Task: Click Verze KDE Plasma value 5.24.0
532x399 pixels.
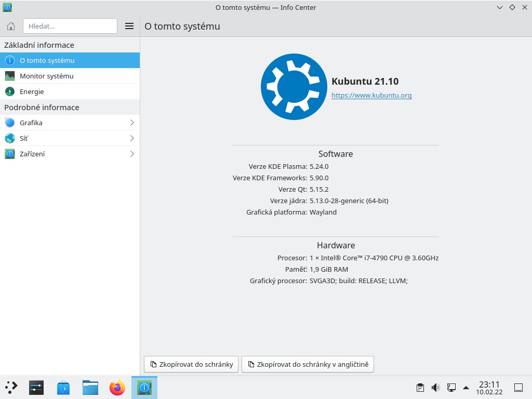Action: (319, 167)
